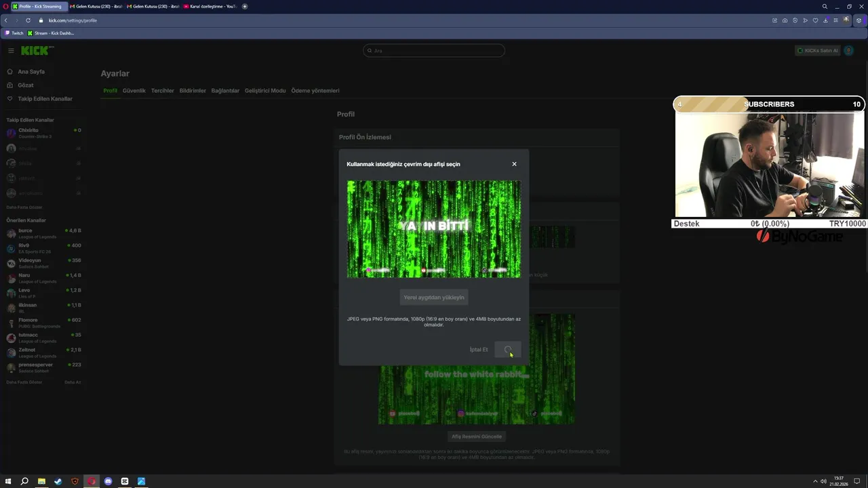Expand 'Daha Fazla Göster' under recommended channels

(x=24, y=382)
